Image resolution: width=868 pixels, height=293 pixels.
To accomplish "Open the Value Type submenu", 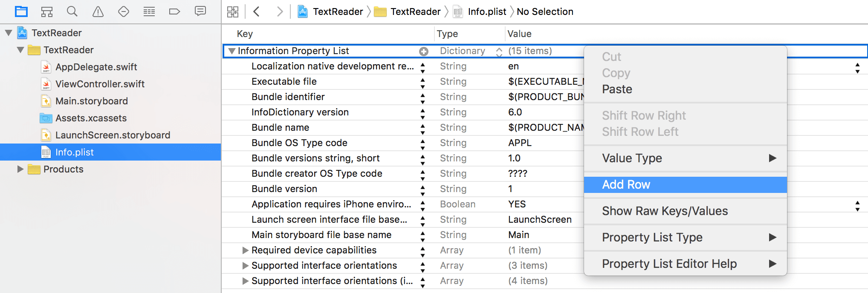I will pos(632,158).
